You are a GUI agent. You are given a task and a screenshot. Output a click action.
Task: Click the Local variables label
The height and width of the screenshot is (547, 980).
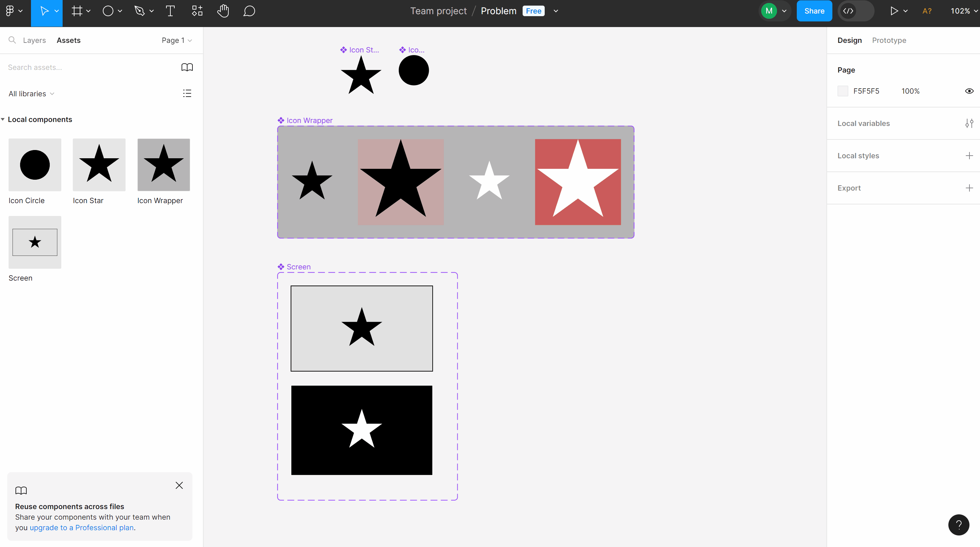tap(864, 123)
